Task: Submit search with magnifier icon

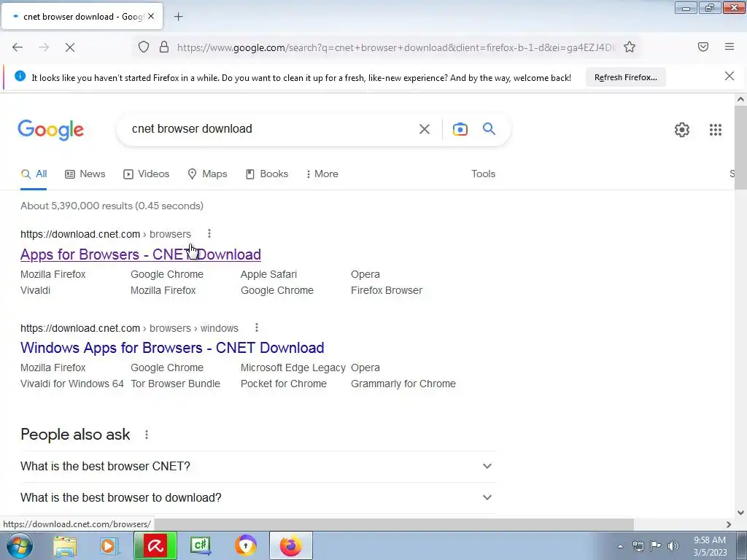Action: (x=489, y=128)
